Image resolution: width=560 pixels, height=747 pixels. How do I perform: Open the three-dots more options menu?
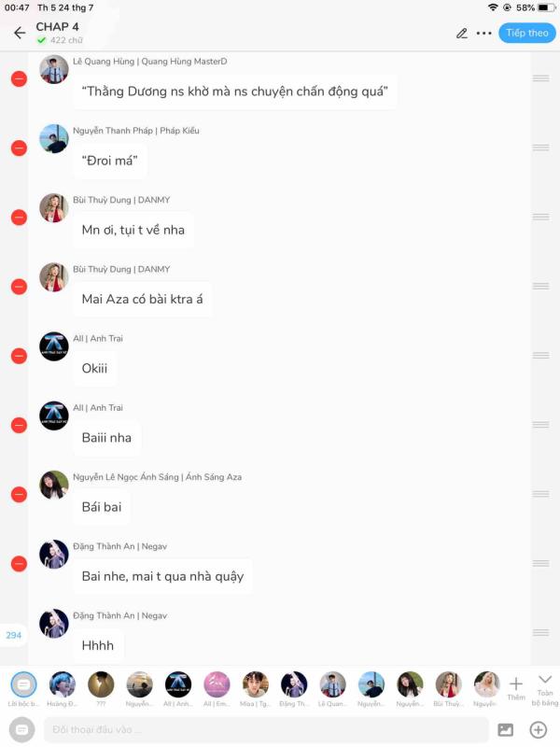483,33
